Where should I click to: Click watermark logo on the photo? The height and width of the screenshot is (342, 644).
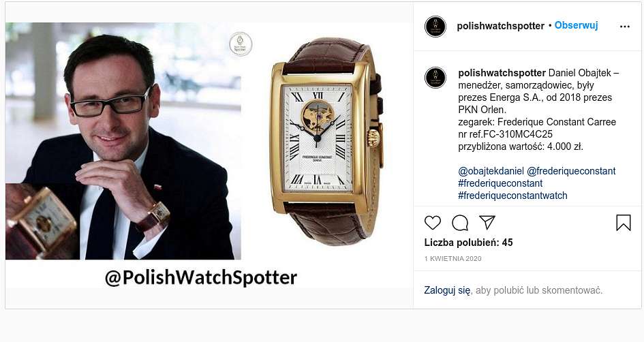241,44
